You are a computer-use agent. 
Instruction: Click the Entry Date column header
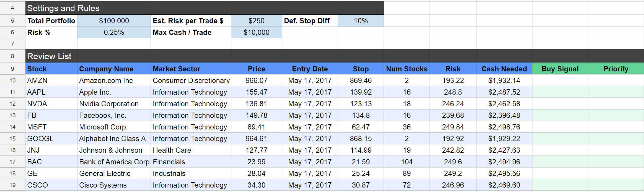[310, 69]
